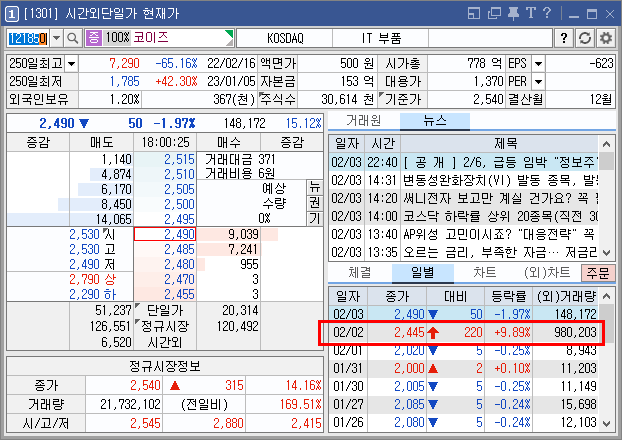
Task: Expand the PER indicator dropdown
Action: coord(538,82)
